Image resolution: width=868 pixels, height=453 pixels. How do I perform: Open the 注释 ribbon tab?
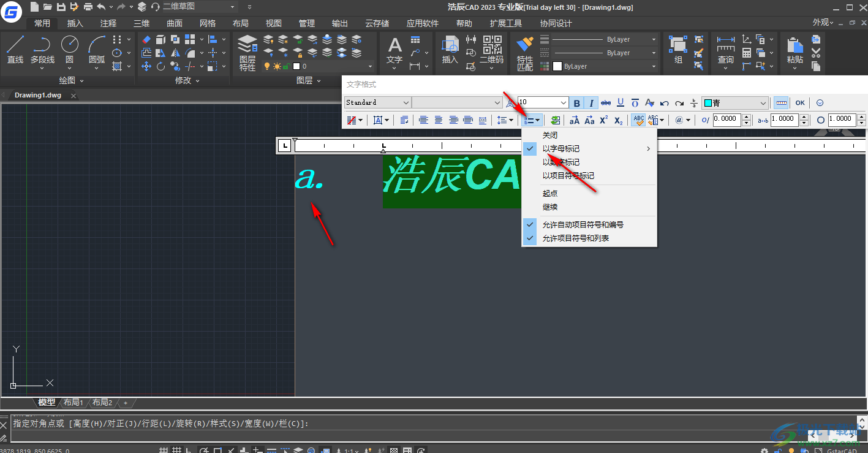[x=108, y=23]
